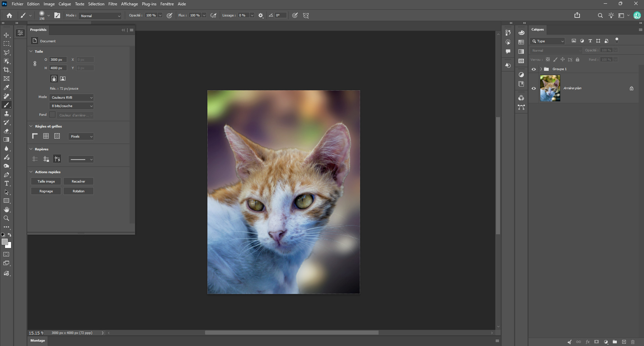Image resolution: width=644 pixels, height=346 pixels.
Task: Click the Taille image button
Action: coord(46,181)
